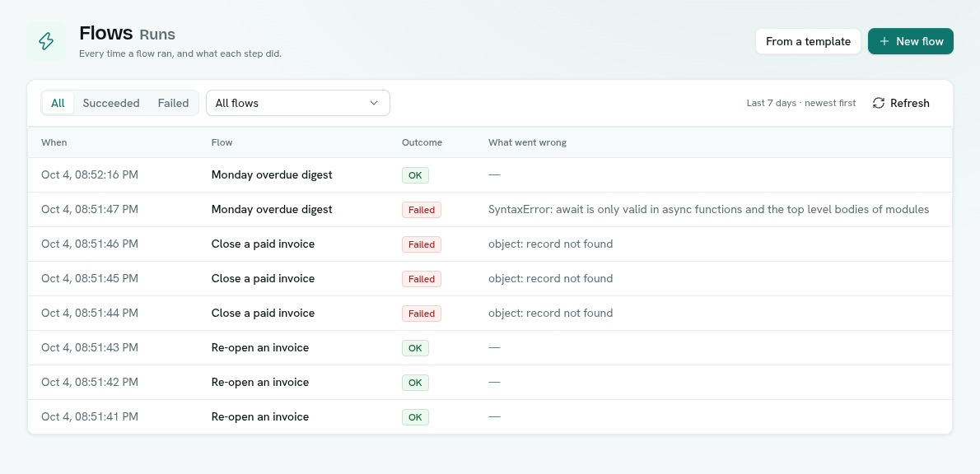Click the OK badge for 08:52:16 run
980x474 pixels.
coord(415,175)
